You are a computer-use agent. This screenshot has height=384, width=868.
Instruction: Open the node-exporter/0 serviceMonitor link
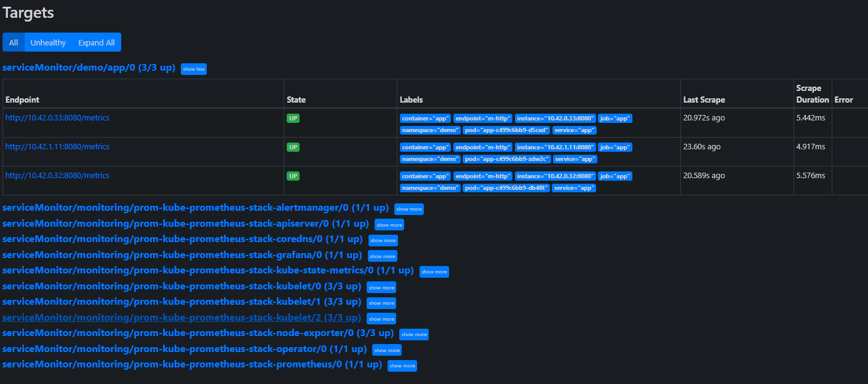[198, 333]
